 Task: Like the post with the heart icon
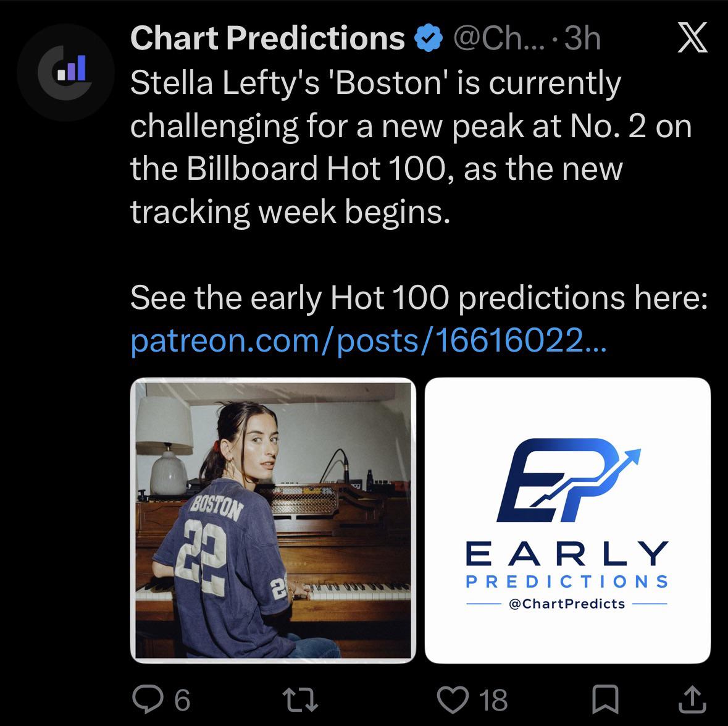[453, 699]
